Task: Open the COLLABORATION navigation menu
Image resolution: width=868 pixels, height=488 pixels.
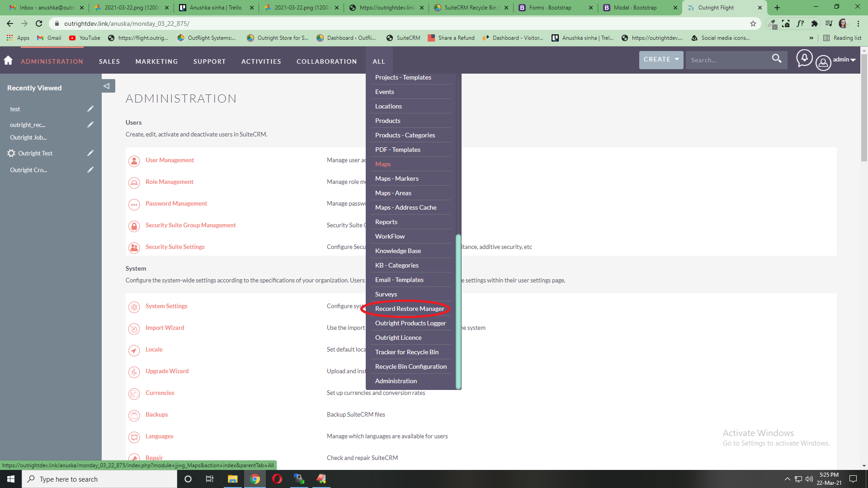Action: tap(327, 61)
